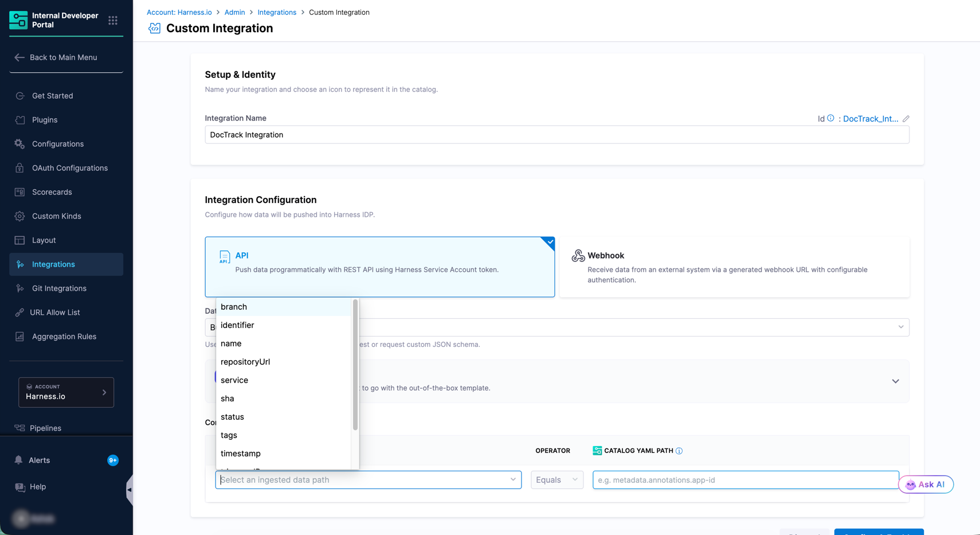The image size is (980, 535).
Task: Choose name from the data path list
Action: (x=283, y=343)
